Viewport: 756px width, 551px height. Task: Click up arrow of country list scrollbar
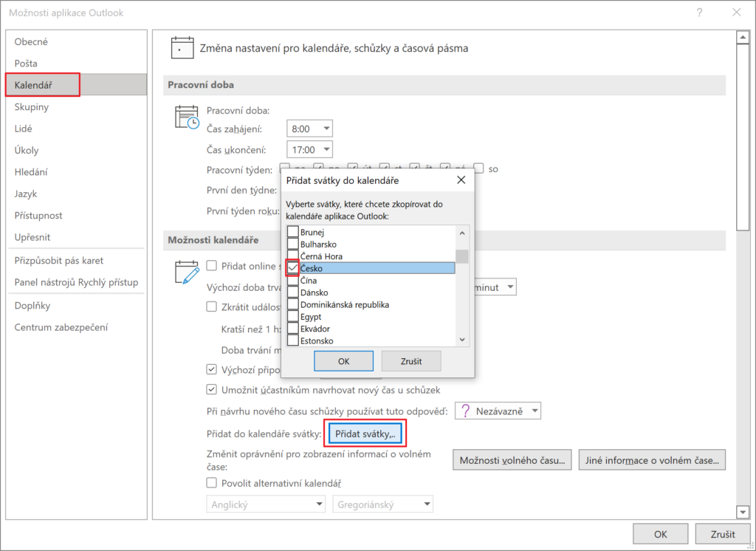[x=462, y=233]
